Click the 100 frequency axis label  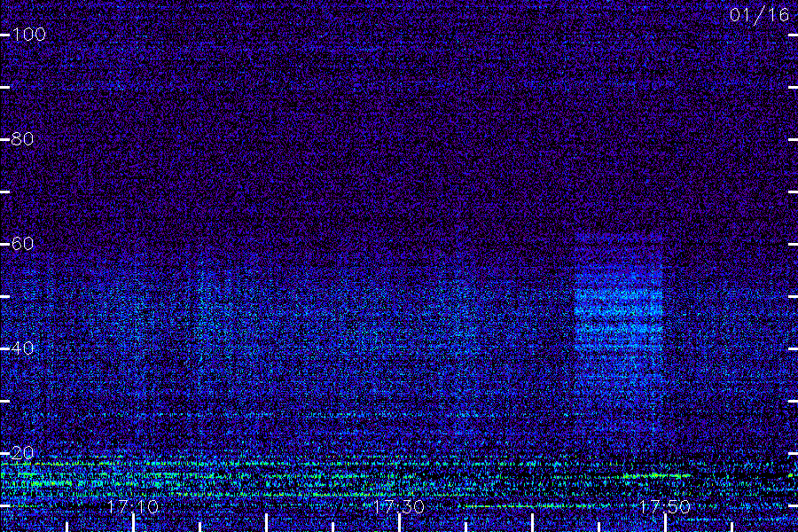28,35
